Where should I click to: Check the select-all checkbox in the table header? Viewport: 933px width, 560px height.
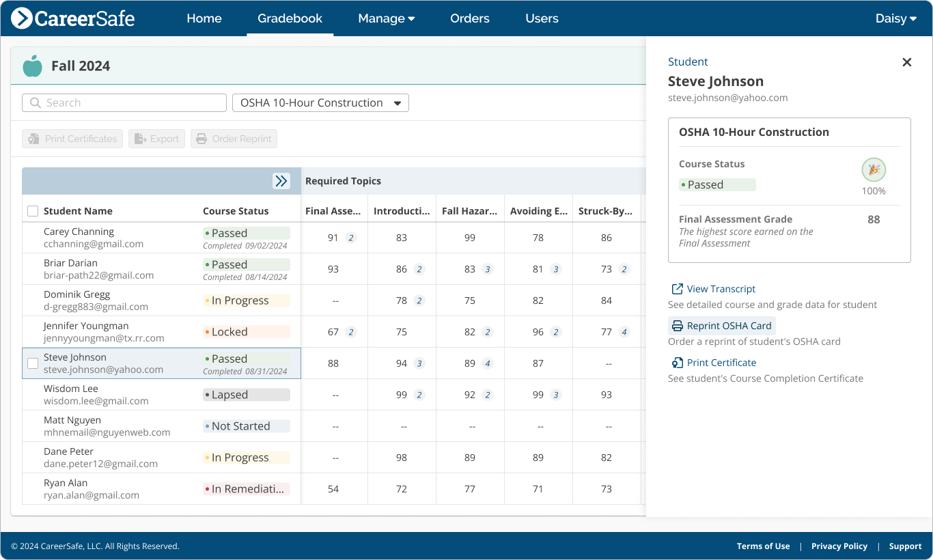[33, 210]
